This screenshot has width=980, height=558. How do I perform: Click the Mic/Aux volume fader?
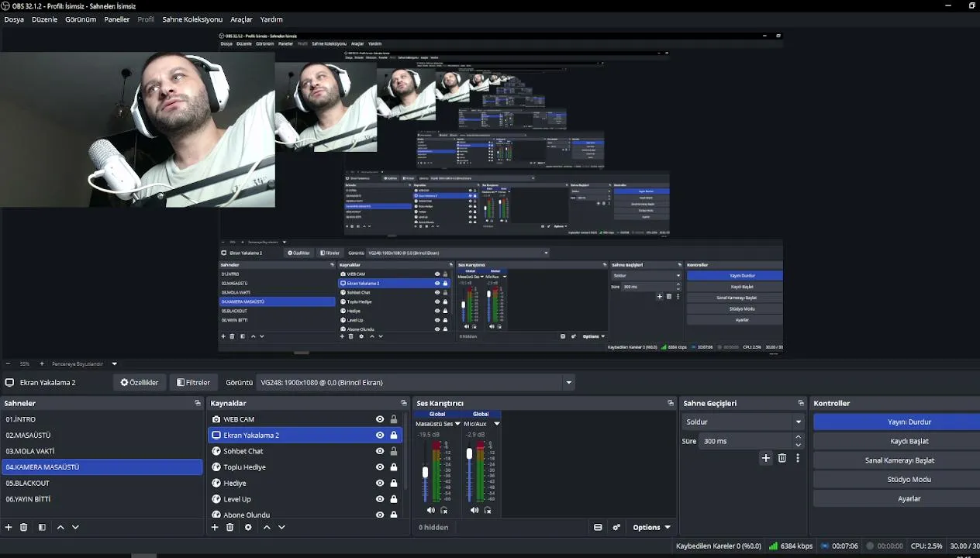pyautogui.click(x=468, y=453)
